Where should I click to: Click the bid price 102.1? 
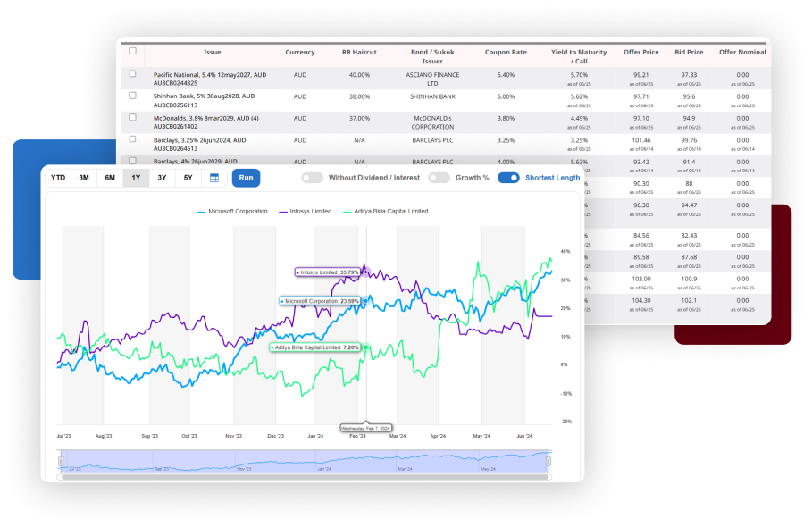click(689, 301)
